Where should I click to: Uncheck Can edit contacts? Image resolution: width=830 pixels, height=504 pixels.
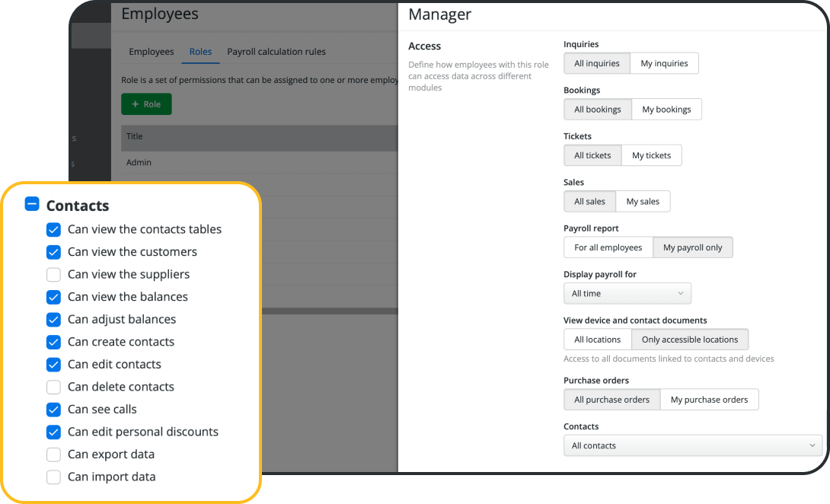[x=53, y=364]
